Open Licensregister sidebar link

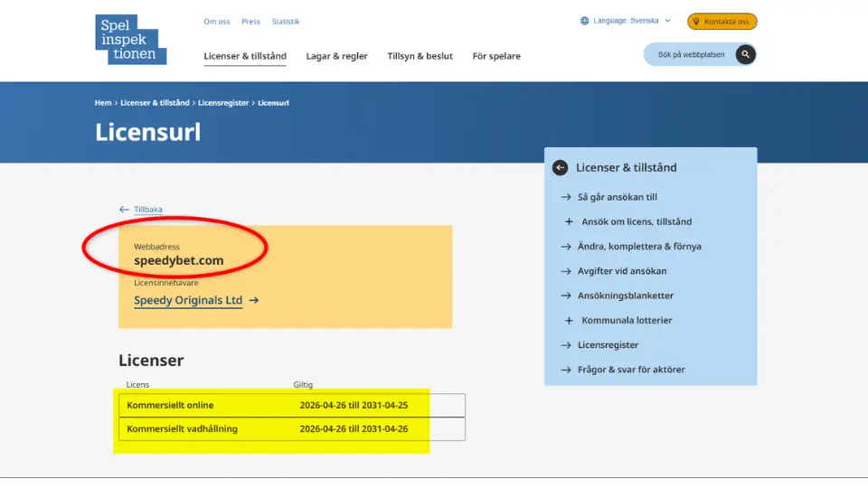pos(608,344)
